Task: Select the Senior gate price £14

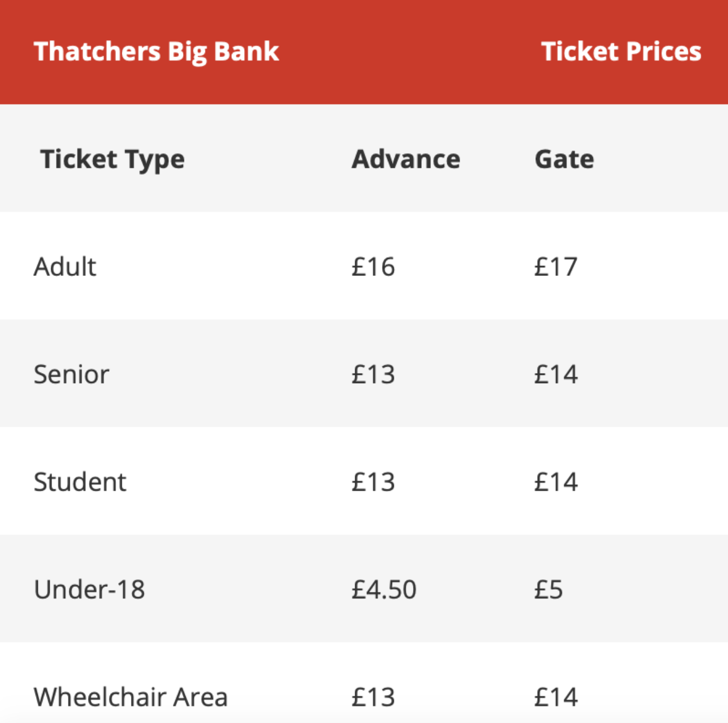Action: pos(556,374)
